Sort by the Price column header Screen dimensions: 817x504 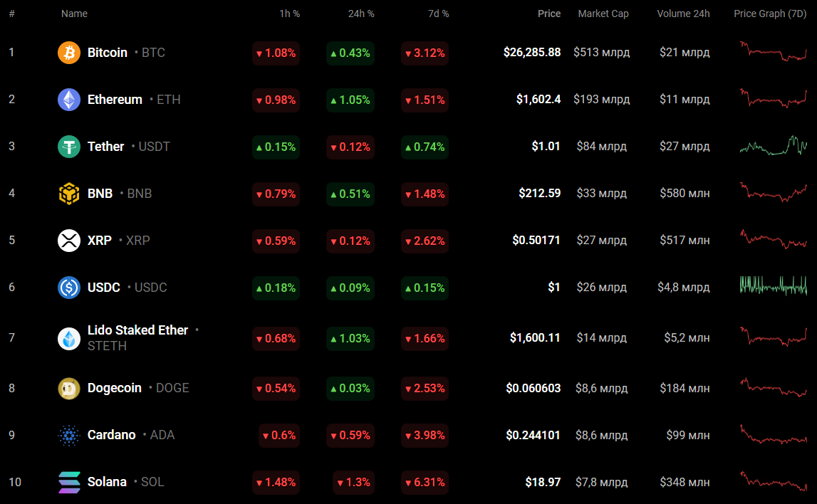(548, 14)
